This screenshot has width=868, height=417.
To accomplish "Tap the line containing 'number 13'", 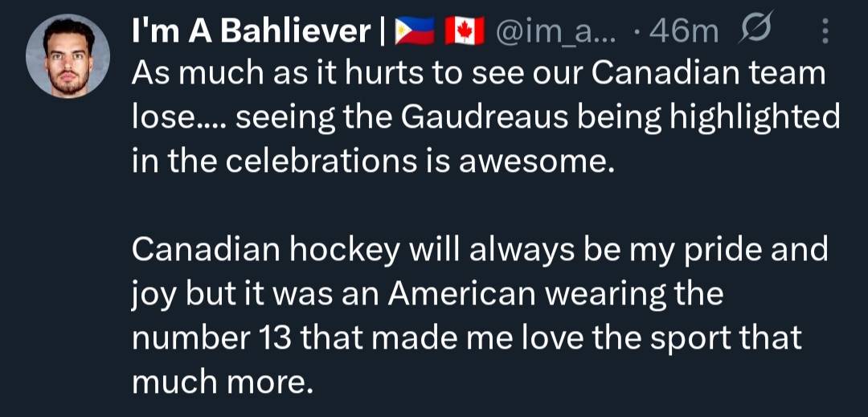I will point(466,337).
